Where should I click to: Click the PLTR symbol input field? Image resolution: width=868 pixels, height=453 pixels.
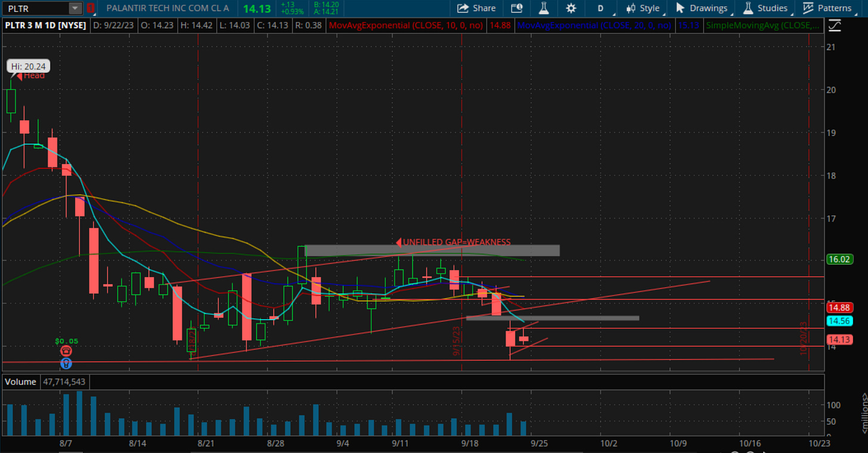(35, 8)
